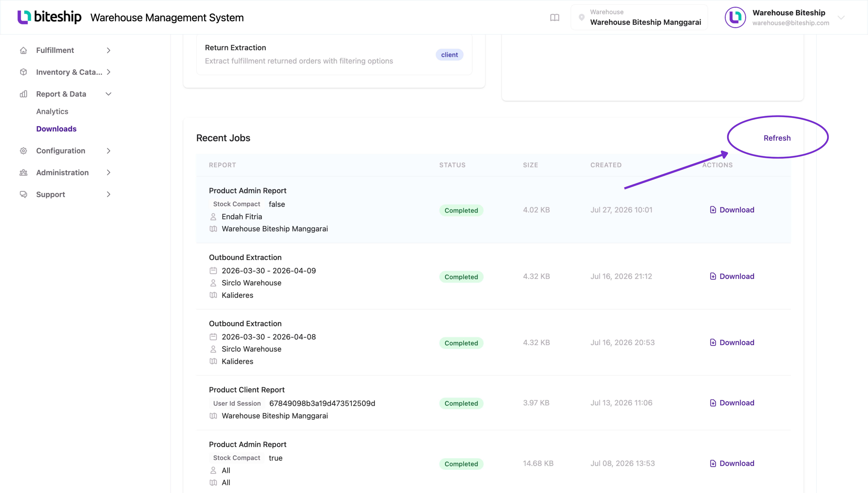Click calendar icon beside 2026-03-30 - 2026-04-09
This screenshot has width=868, height=493.
coord(213,271)
